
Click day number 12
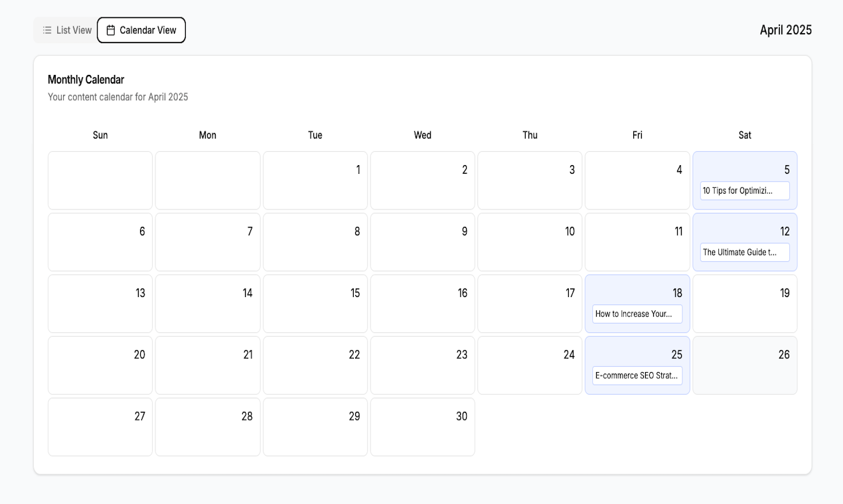785,231
